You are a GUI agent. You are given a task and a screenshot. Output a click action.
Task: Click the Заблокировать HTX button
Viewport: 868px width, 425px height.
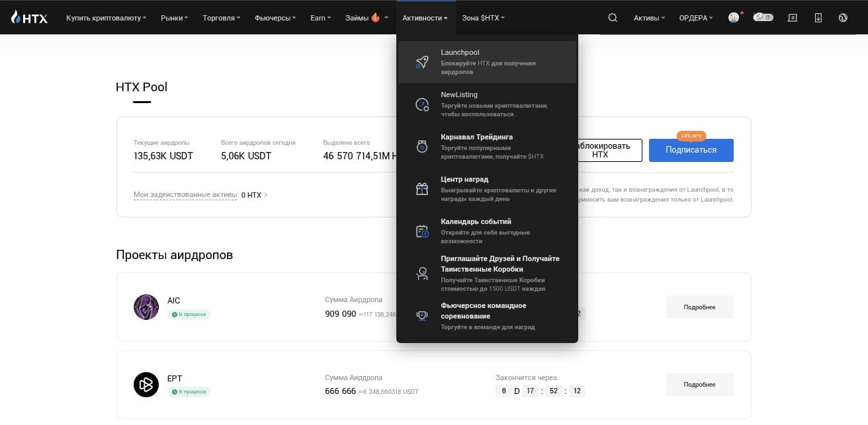click(609, 150)
